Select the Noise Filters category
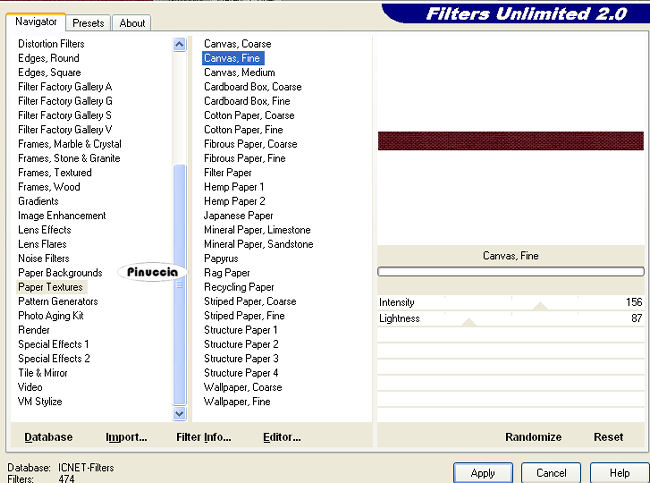Screen dimensions: 650x483 point(44,258)
